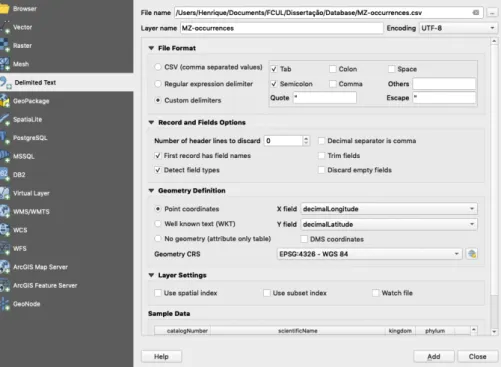The image size is (501, 367).
Task: Enable Use spatial index checkbox
Action: (158, 293)
